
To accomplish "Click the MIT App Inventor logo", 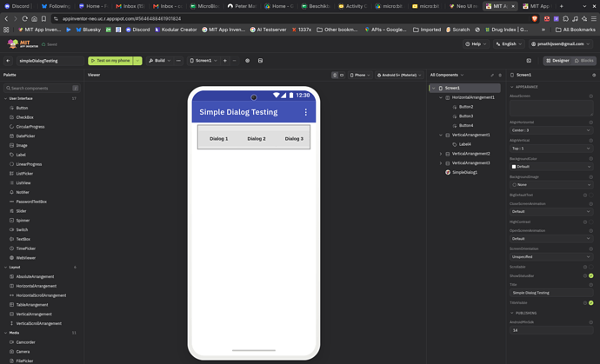I will click(23, 44).
